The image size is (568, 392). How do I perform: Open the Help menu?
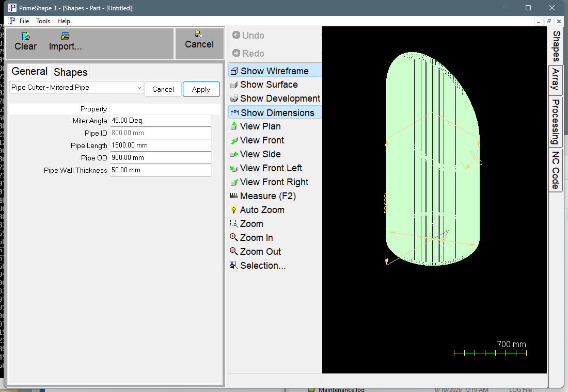coord(64,21)
